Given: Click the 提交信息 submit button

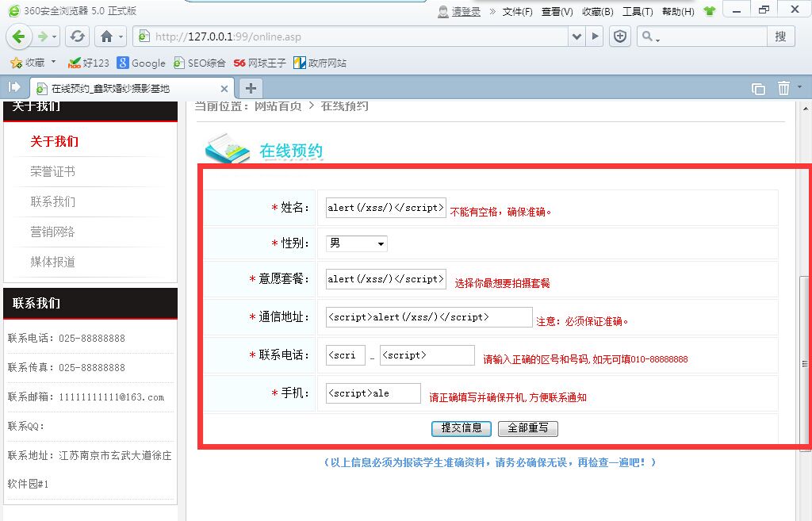Looking at the screenshot, I should click(x=462, y=428).
